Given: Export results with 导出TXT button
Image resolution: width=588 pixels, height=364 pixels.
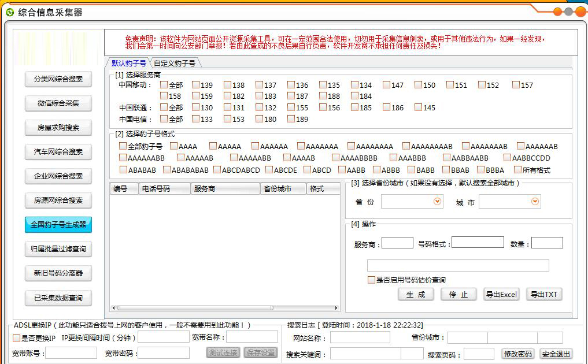Looking at the screenshot, I should (544, 294).
